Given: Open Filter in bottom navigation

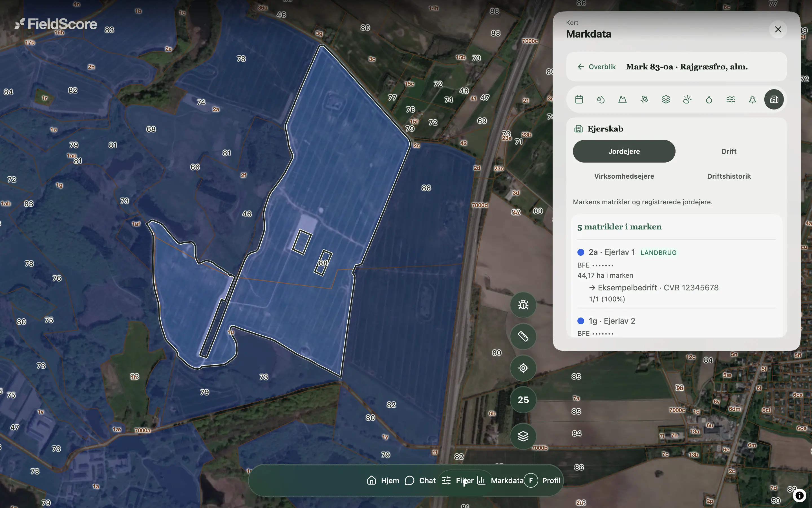Looking at the screenshot, I should coord(458,480).
